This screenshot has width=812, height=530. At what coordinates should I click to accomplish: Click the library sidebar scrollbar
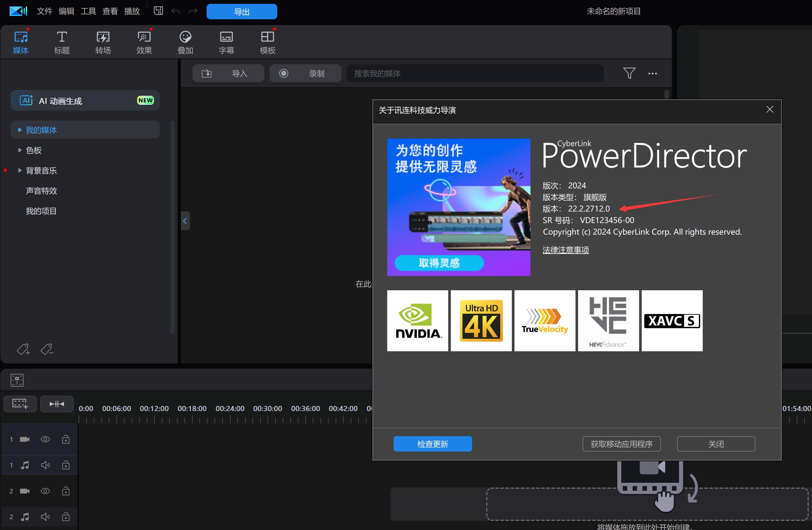[x=172, y=227]
